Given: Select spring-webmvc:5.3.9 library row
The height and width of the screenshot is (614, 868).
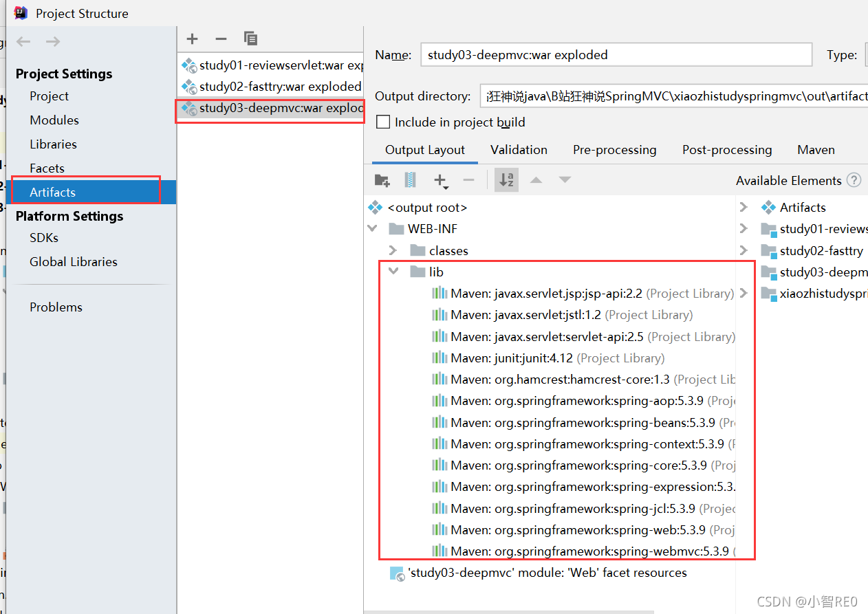Looking at the screenshot, I should click(583, 551).
